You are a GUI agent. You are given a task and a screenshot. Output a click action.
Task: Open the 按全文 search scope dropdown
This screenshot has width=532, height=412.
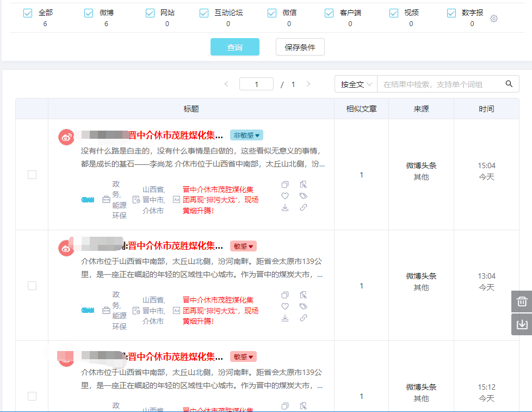[x=356, y=84]
